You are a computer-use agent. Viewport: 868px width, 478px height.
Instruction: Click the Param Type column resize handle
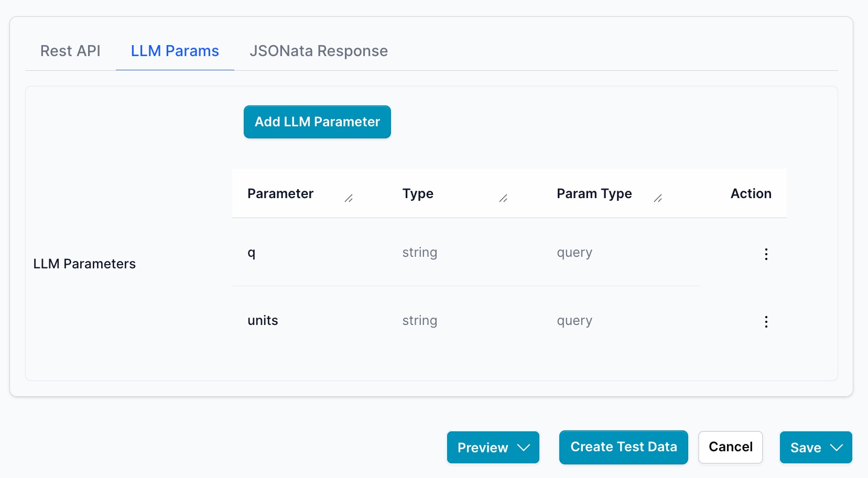(x=658, y=198)
